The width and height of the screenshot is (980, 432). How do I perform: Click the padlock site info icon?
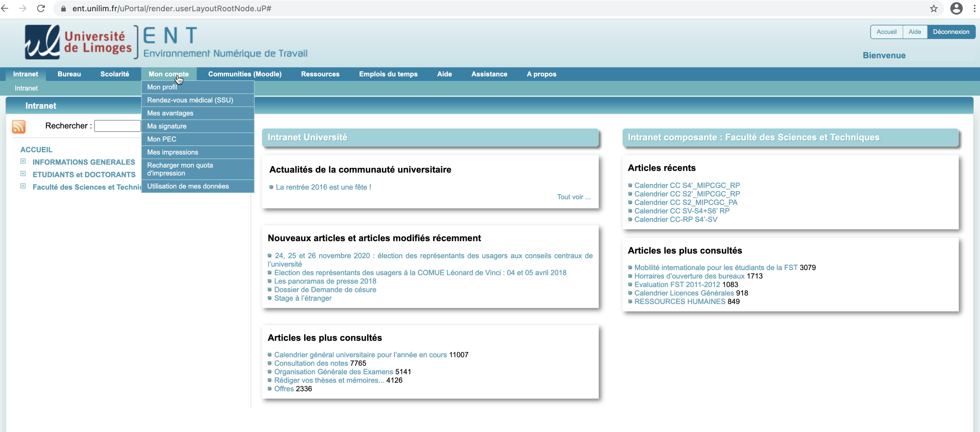coord(64,8)
